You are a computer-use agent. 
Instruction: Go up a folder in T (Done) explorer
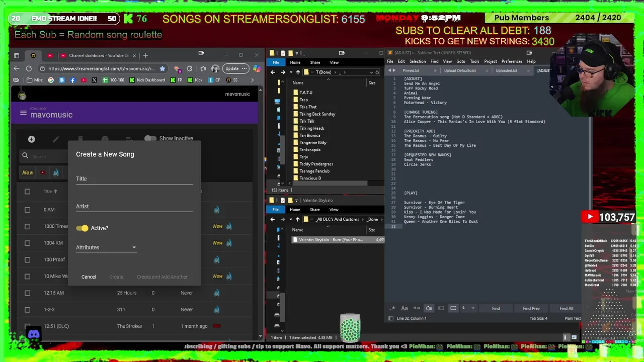pos(297,72)
